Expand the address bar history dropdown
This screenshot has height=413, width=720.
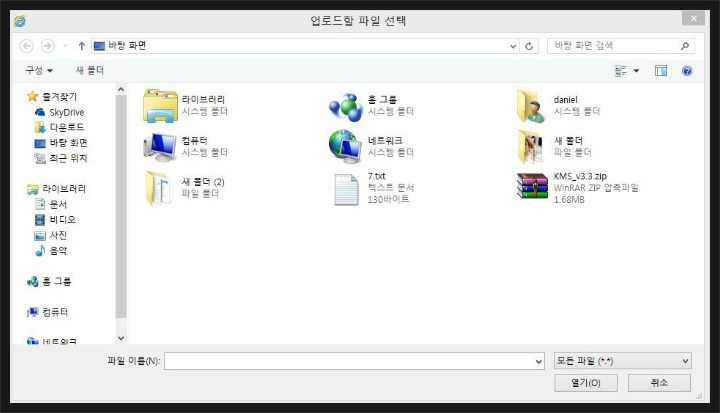tap(513, 46)
